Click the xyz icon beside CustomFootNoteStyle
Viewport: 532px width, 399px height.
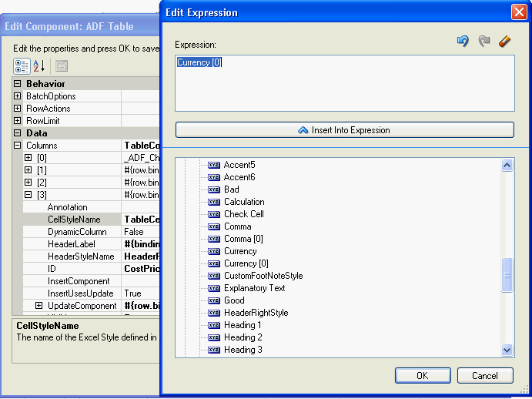(x=214, y=276)
